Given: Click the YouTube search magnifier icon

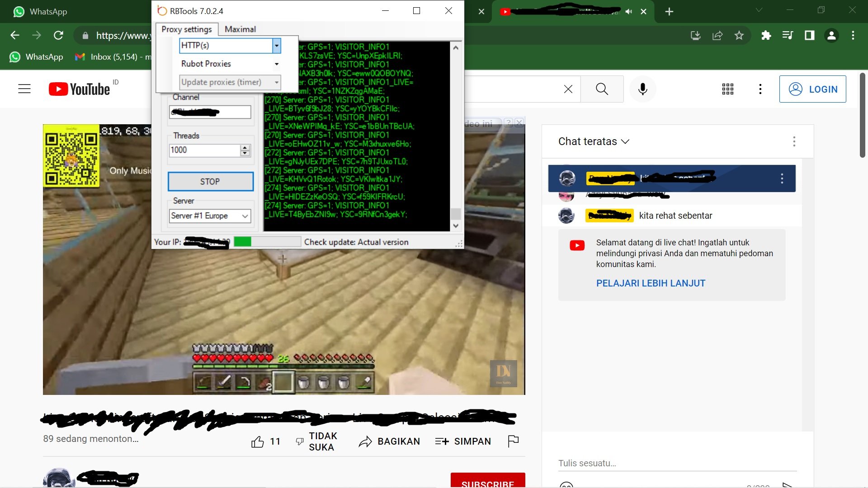Looking at the screenshot, I should click(602, 89).
